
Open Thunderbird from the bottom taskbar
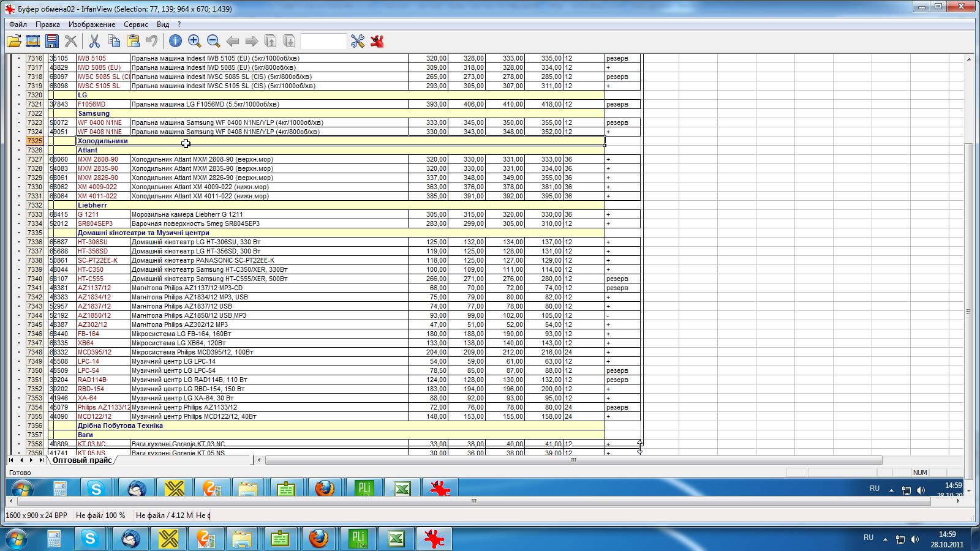tap(130, 539)
